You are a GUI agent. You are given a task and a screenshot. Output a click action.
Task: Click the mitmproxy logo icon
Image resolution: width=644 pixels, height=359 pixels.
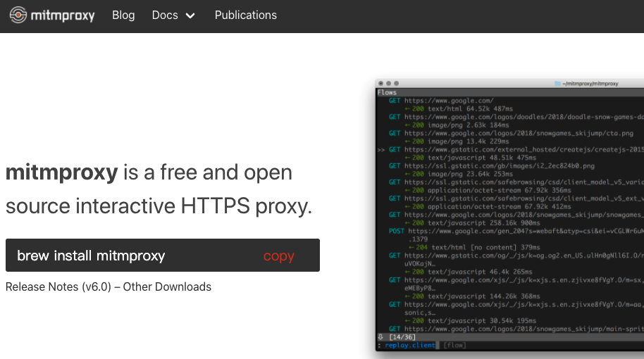point(18,15)
